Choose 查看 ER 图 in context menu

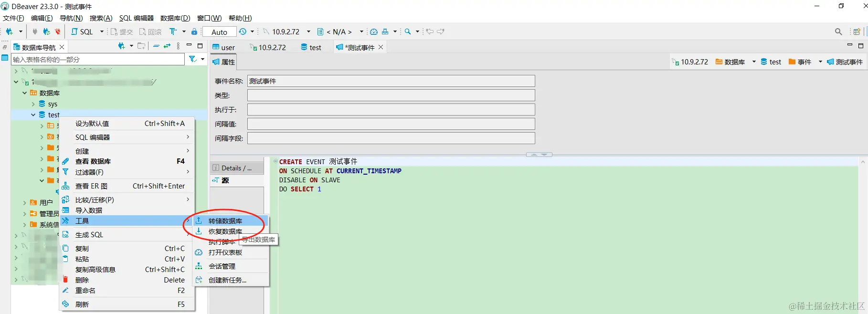click(127, 186)
